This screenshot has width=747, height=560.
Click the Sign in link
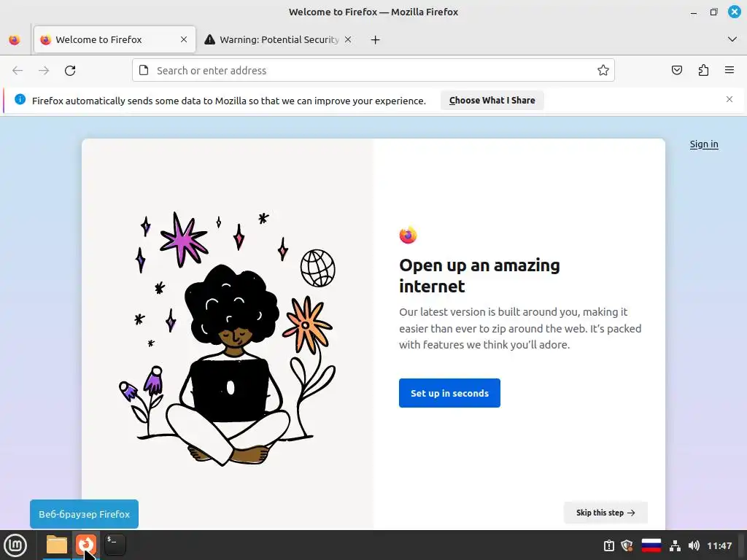tap(704, 144)
